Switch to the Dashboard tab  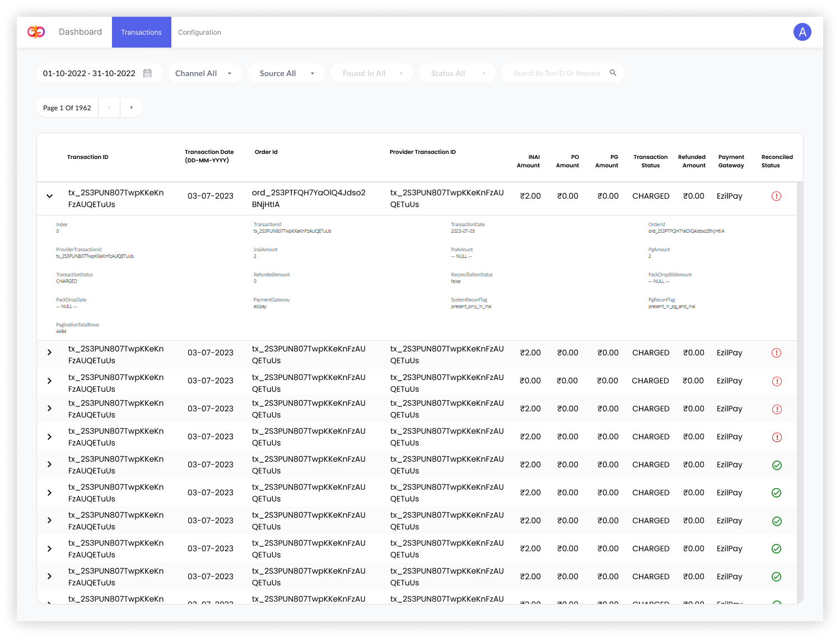coord(80,32)
